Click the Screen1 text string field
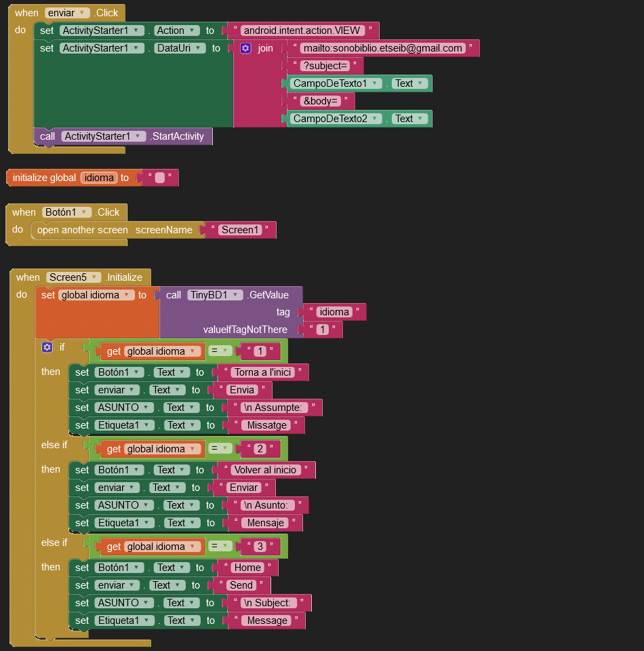The width and height of the screenshot is (644, 651). 240,230
